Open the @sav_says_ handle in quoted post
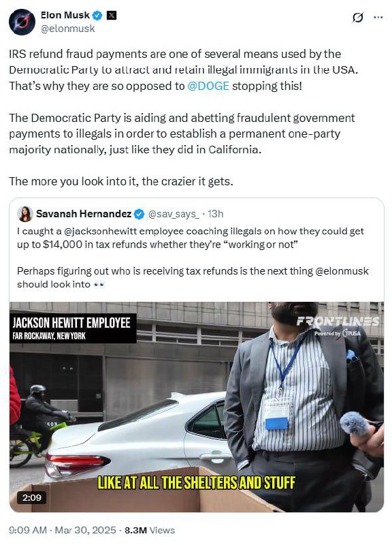392x545 pixels. click(x=174, y=214)
